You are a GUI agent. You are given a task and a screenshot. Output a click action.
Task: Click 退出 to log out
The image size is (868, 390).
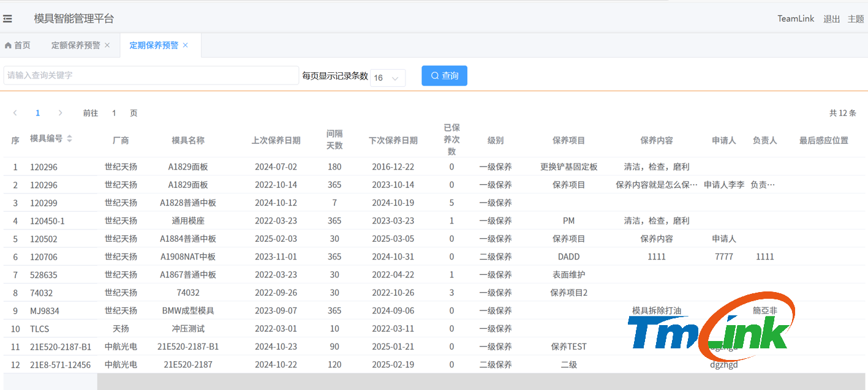pyautogui.click(x=831, y=19)
